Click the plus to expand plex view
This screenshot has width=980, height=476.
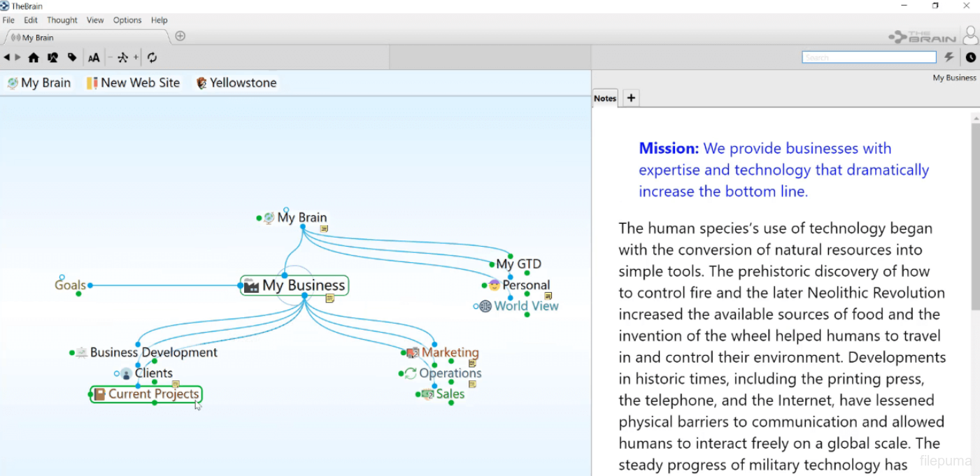tap(136, 58)
